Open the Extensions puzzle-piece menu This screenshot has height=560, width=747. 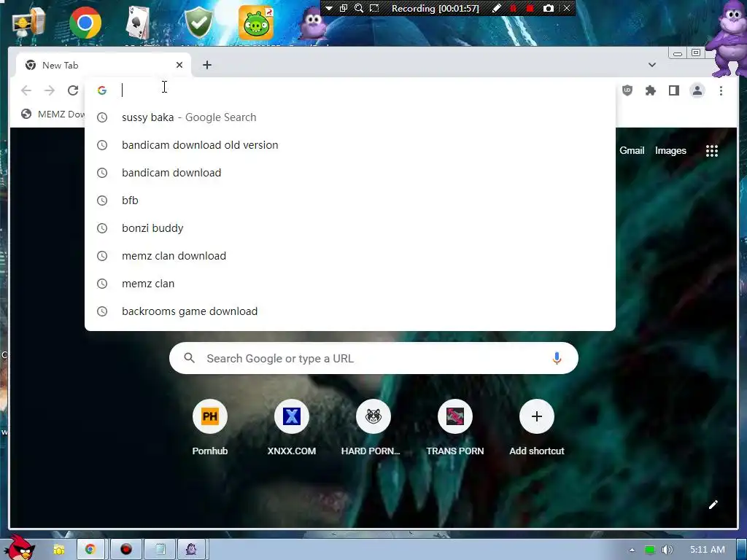coord(650,90)
